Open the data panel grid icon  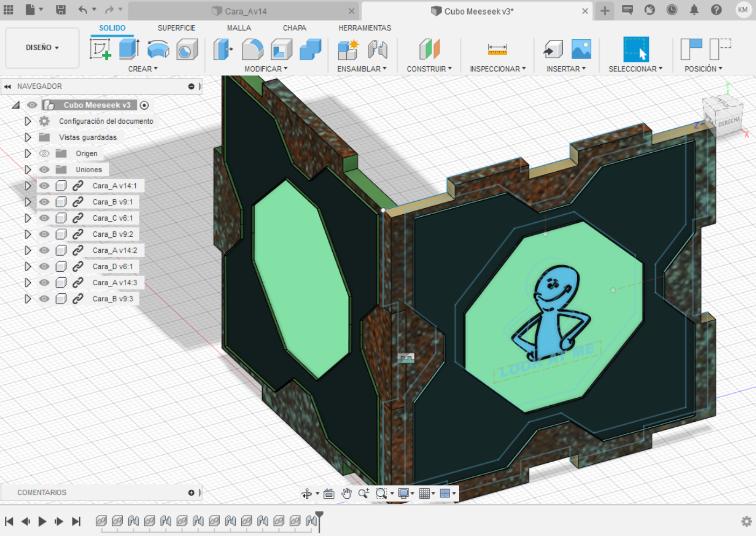[9, 10]
